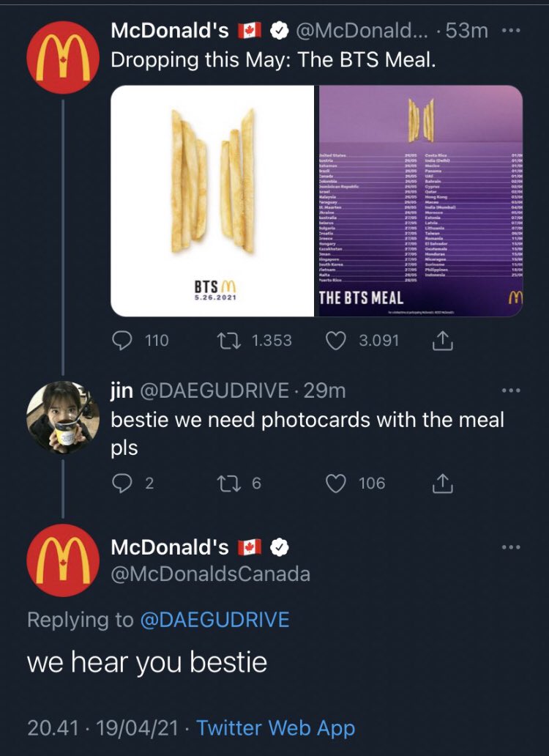This screenshot has width=549, height=756.
Task: Open the BTS fries logo image
Action: pyautogui.click(x=213, y=201)
